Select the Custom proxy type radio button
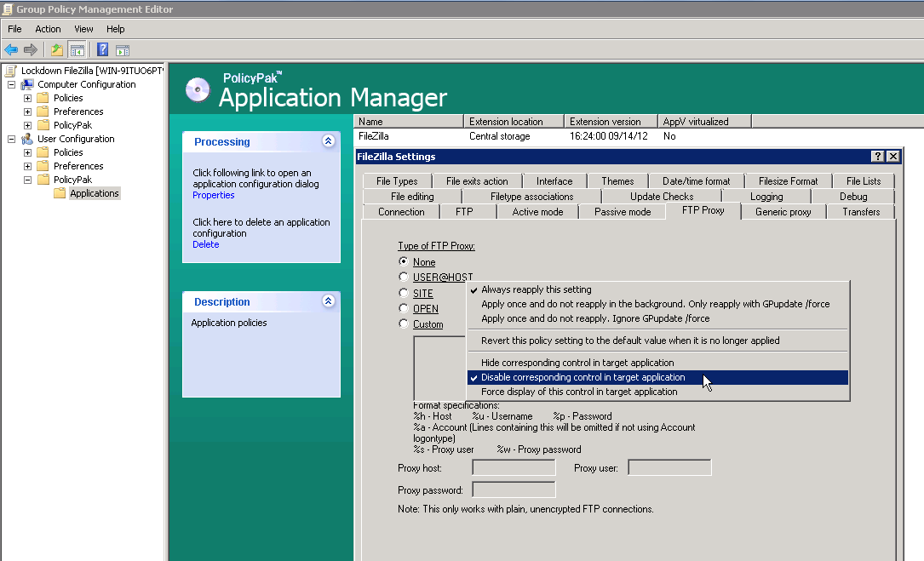 click(404, 323)
